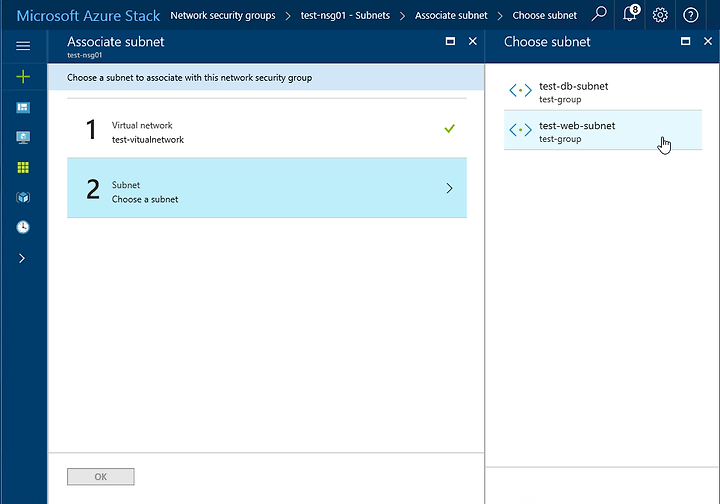
Task: Close the Associate subnet blade
Action: pyautogui.click(x=472, y=41)
